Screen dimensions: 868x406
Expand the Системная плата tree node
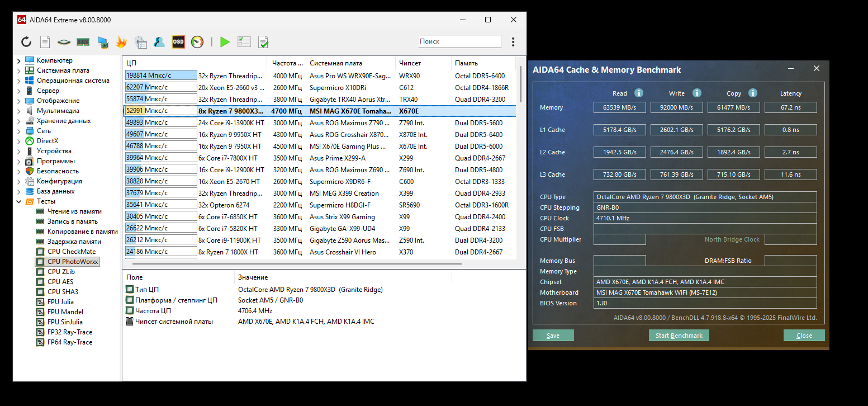(19, 70)
